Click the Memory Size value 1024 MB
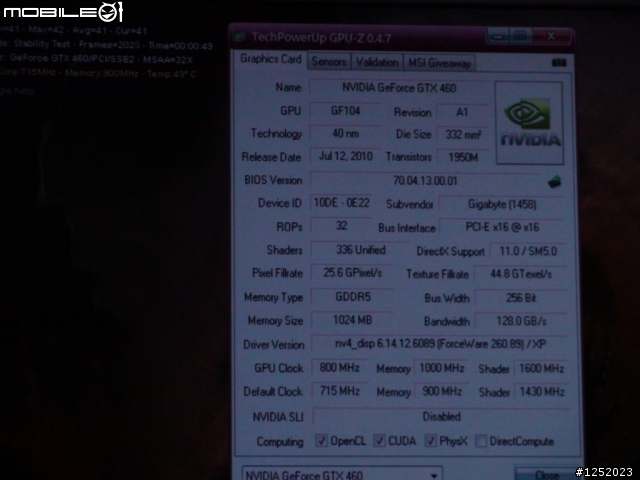The width and height of the screenshot is (640, 480). click(352, 320)
